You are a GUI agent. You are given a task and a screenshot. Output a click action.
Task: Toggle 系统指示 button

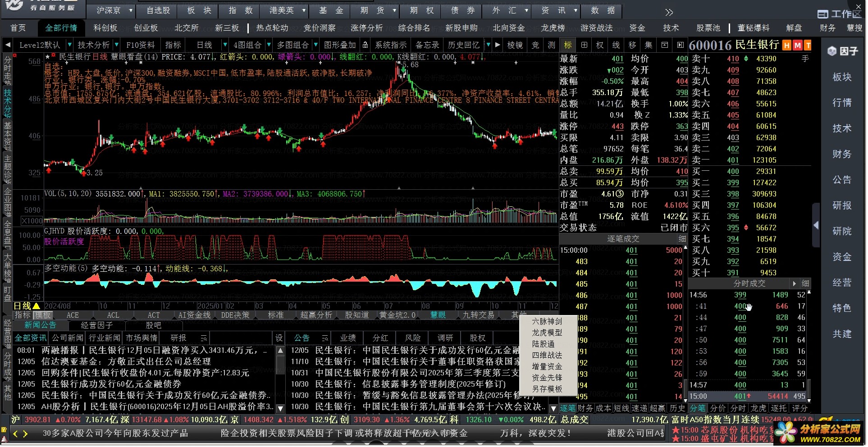click(391, 45)
